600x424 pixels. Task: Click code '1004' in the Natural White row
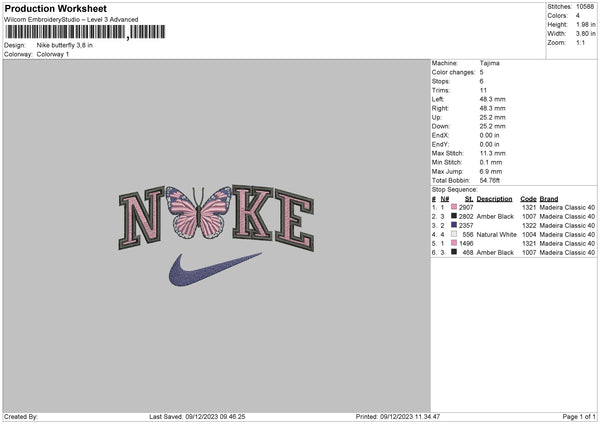coord(529,235)
